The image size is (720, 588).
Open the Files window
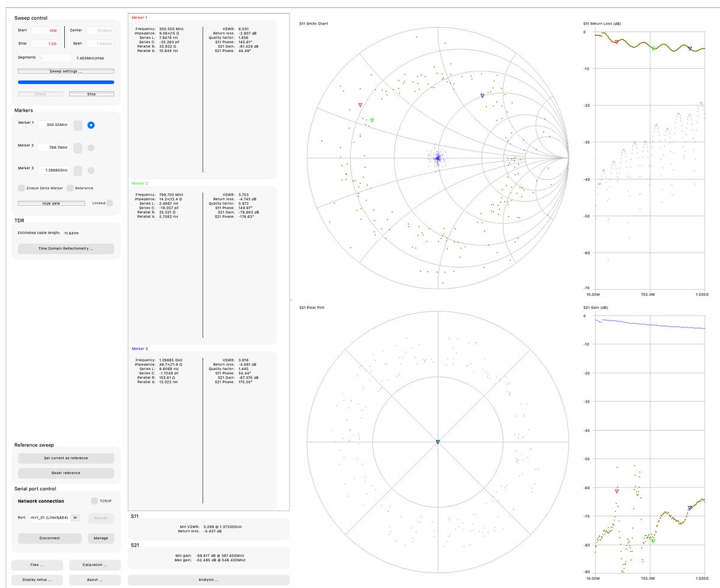(37, 565)
